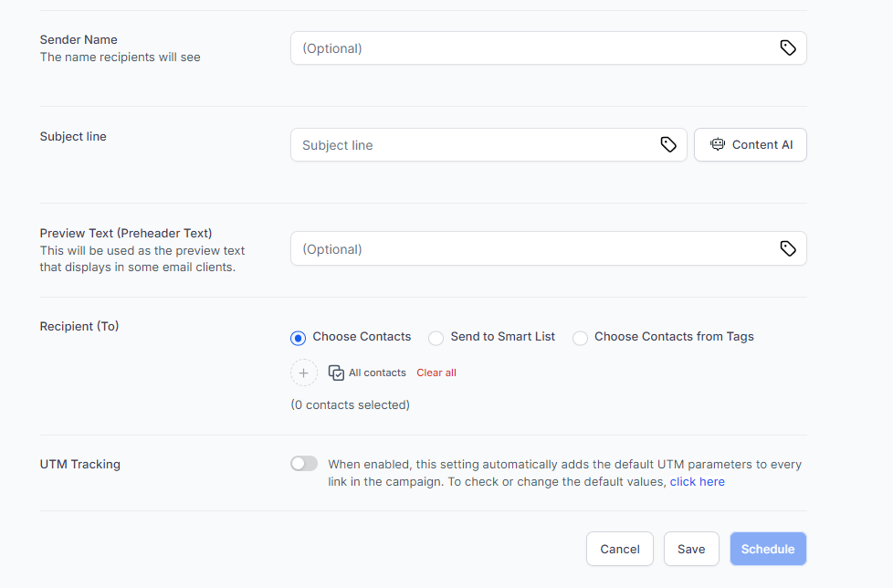The width and height of the screenshot is (893, 588).
Task: Save the email campaign
Action: pyautogui.click(x=691, y=549)
